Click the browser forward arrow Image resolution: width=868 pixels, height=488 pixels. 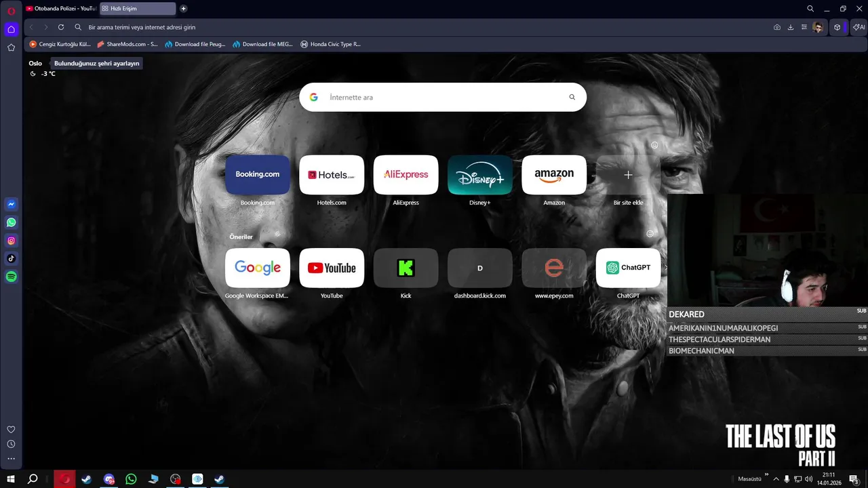click(x=45, y=27)
